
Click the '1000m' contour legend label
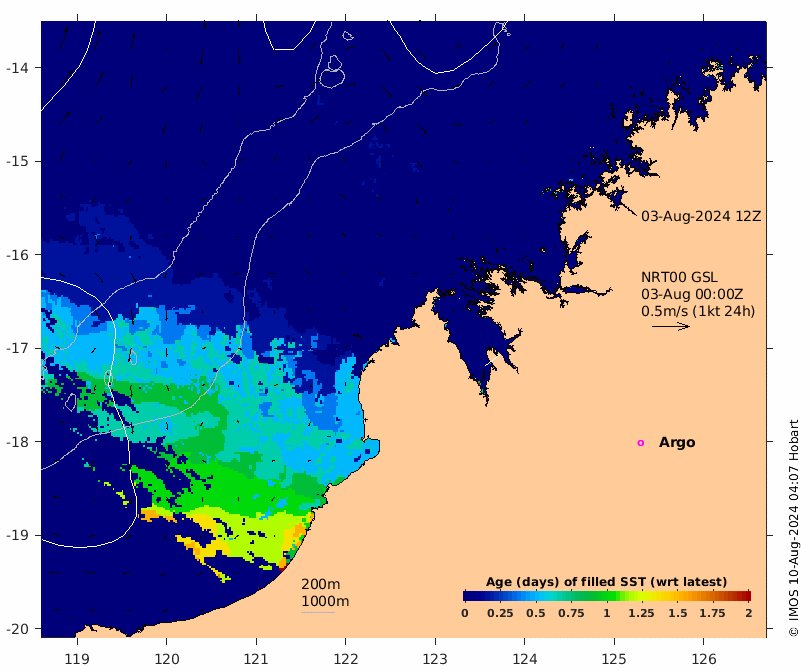point(325,601)
